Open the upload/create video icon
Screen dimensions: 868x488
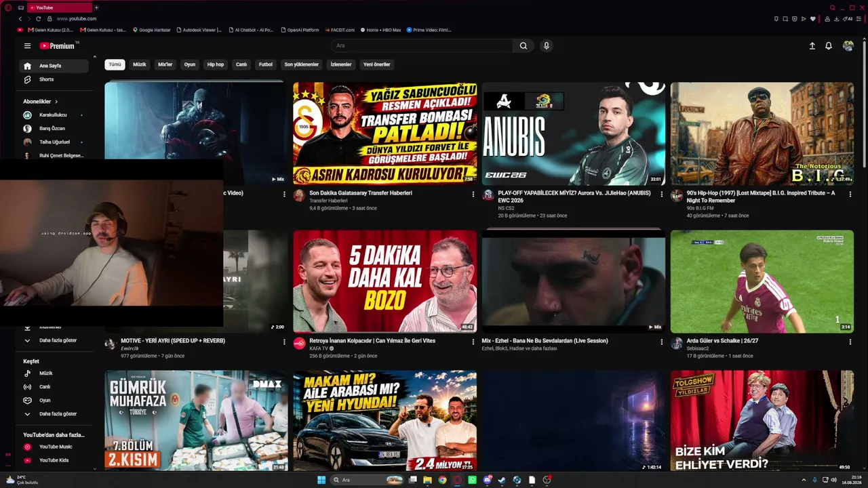pos(812,46)
